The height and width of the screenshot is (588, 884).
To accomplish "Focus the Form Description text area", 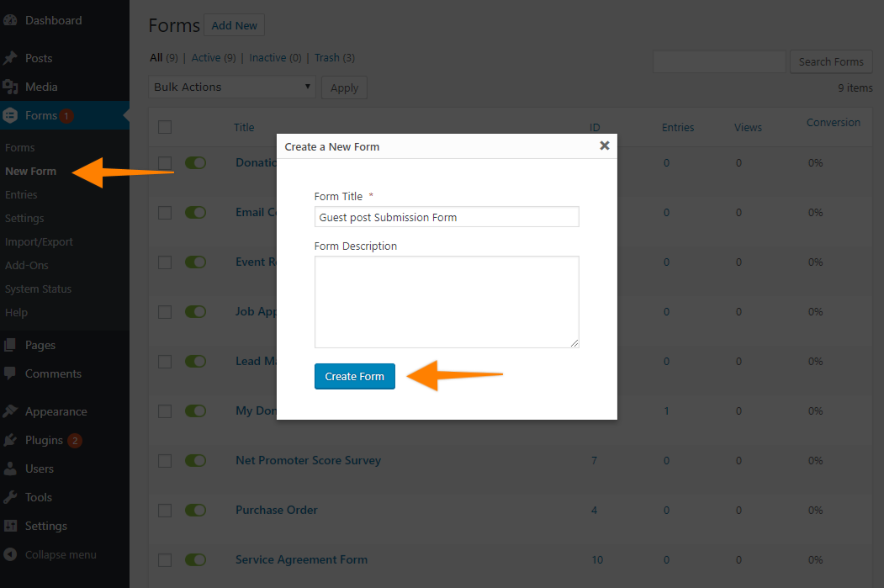I will pos(447,302).
